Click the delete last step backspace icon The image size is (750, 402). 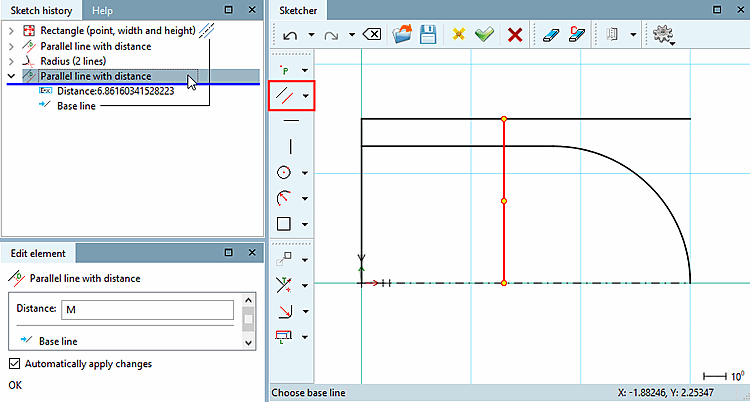372,34
